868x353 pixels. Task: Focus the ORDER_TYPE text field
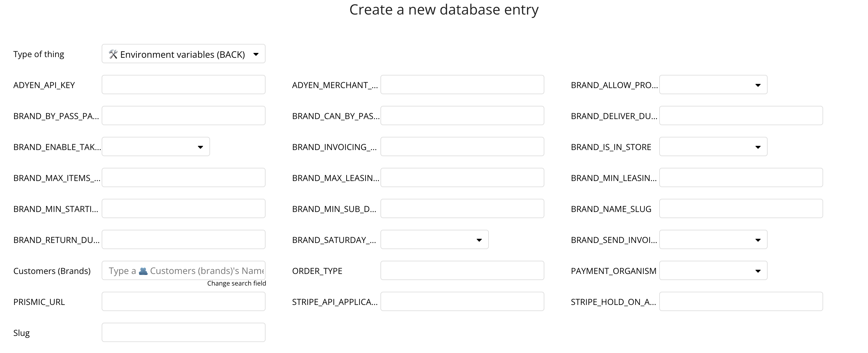click(462, 271)
